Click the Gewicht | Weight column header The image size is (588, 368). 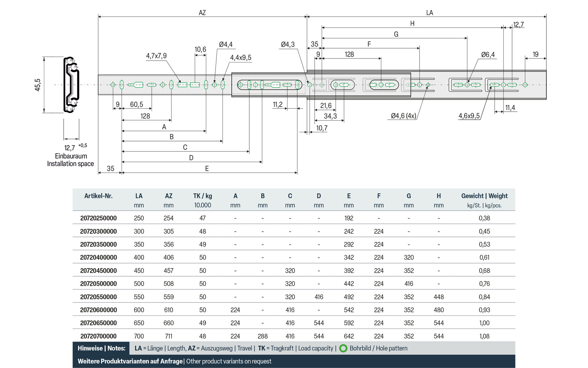coord(484,196)
